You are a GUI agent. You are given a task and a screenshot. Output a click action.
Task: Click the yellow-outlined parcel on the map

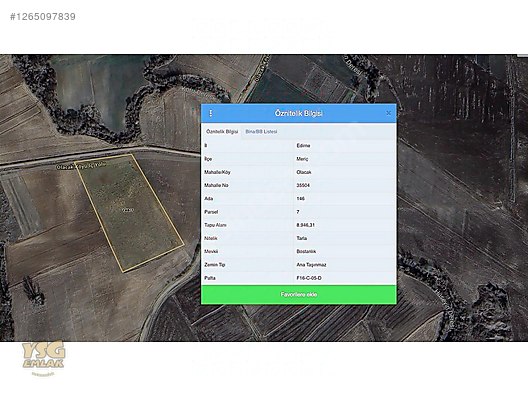pyautogui.click(x=130, y=212)
